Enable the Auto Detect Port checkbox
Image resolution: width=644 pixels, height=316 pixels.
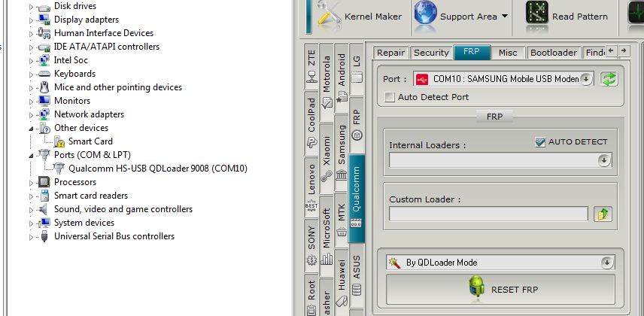[x=390, y=97]
